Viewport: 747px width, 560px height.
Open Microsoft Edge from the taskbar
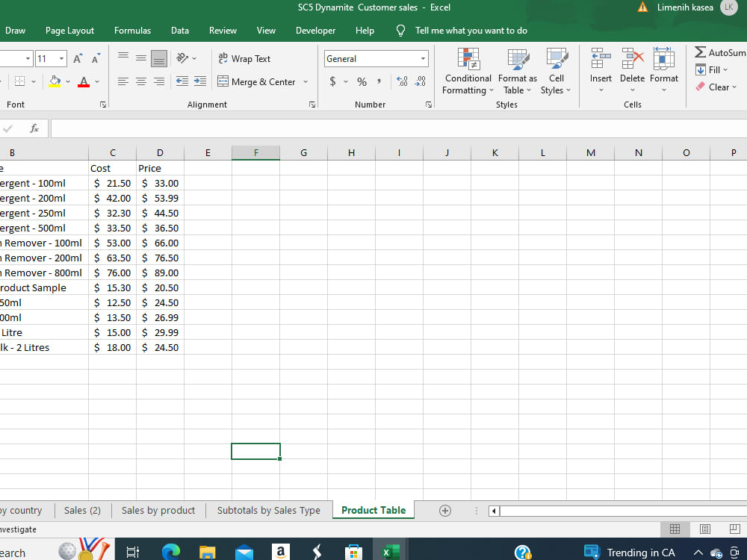coord(170,552)
